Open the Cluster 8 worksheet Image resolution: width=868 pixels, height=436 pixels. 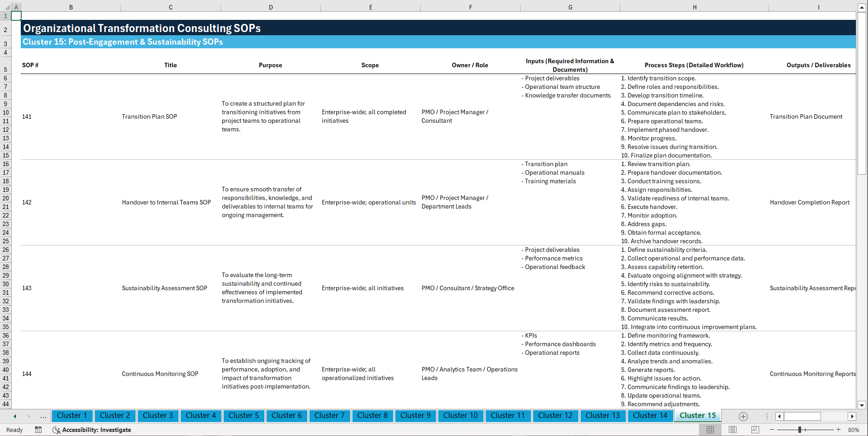point(372,415)
